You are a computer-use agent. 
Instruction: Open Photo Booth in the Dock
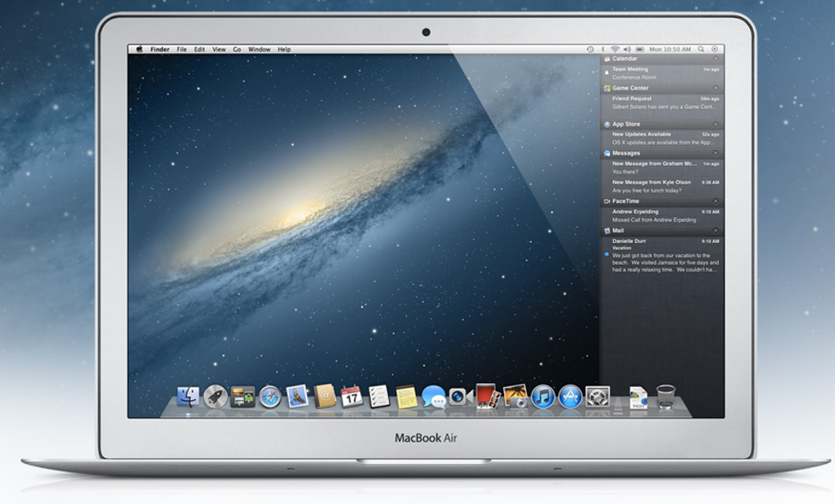[x=488, y=397]
